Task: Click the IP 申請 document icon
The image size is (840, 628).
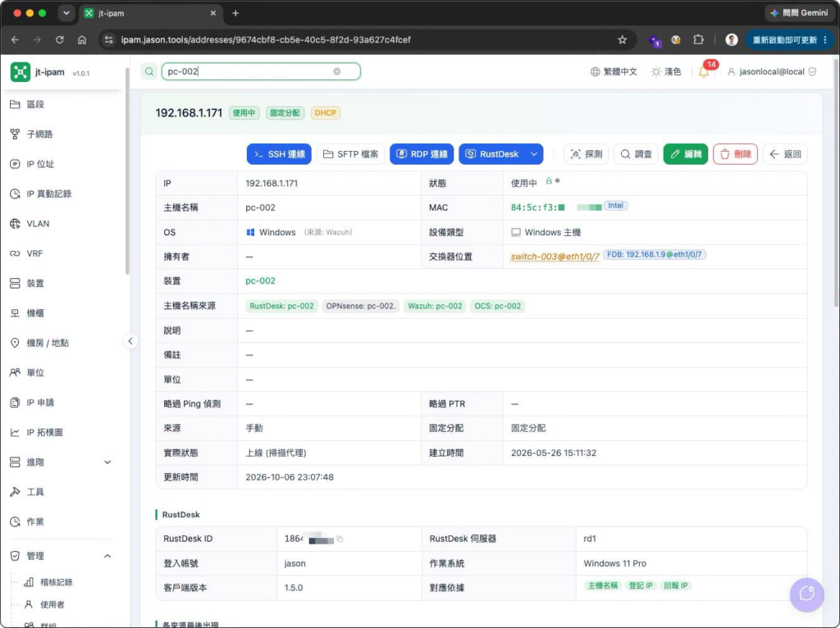Action: pos(15,403)
